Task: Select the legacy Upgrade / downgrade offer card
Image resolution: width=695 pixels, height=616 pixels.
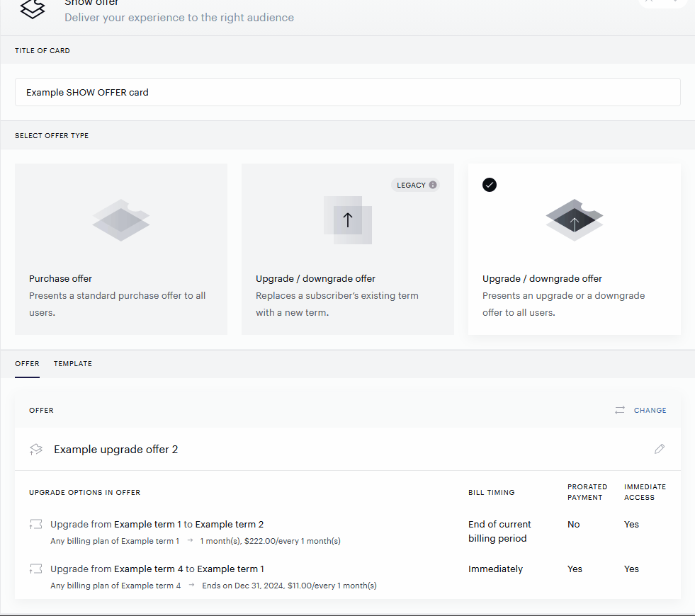Action: pos(348,249)
